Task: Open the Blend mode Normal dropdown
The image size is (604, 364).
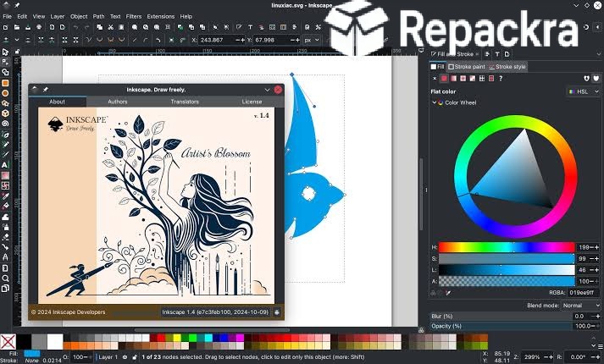Action: pos(581,306)
